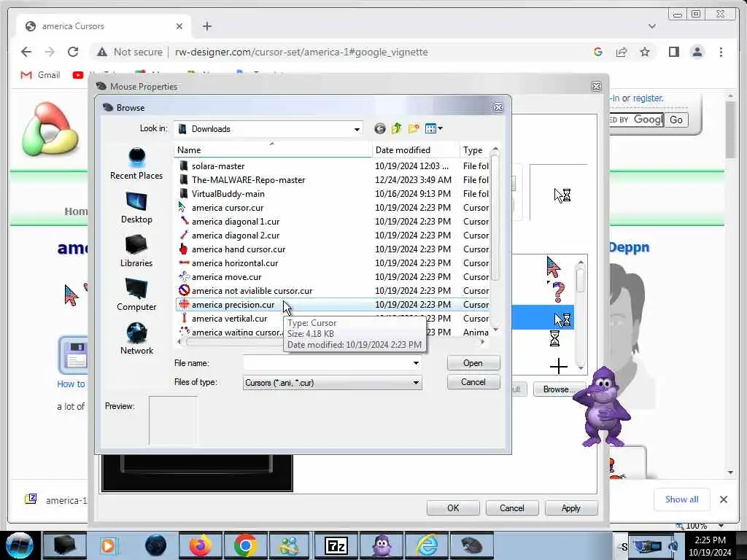Screen dimensions: 747x560
Task: Select the hourglass Busy cursor entry
Action: coord(554,338)
